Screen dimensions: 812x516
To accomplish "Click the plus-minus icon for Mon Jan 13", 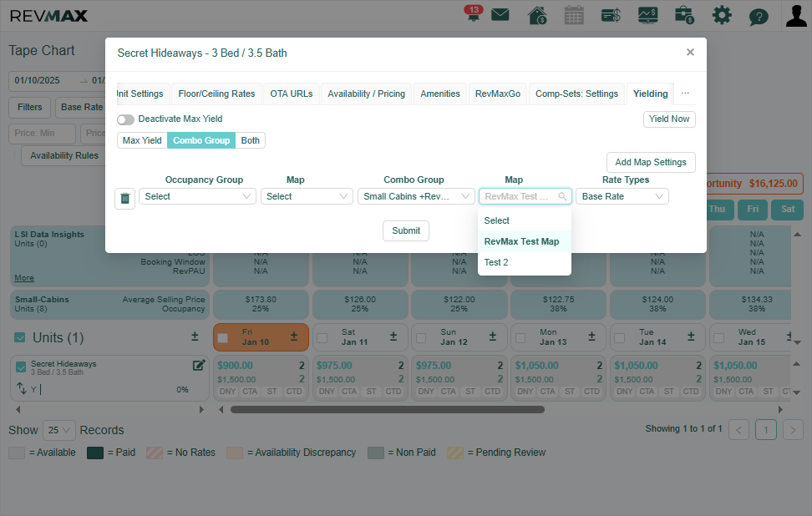I will point(591,336).
